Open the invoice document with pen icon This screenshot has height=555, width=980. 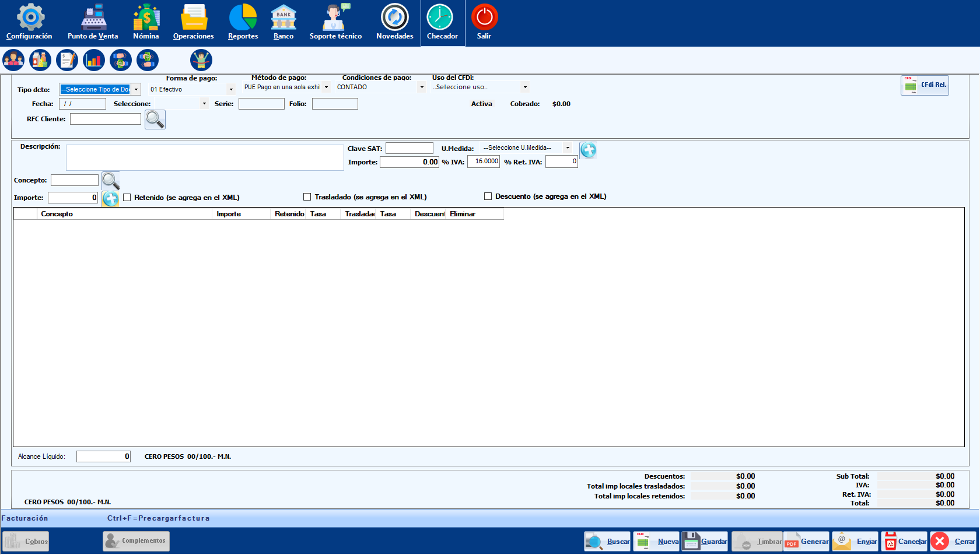click(x=67, y=60)
